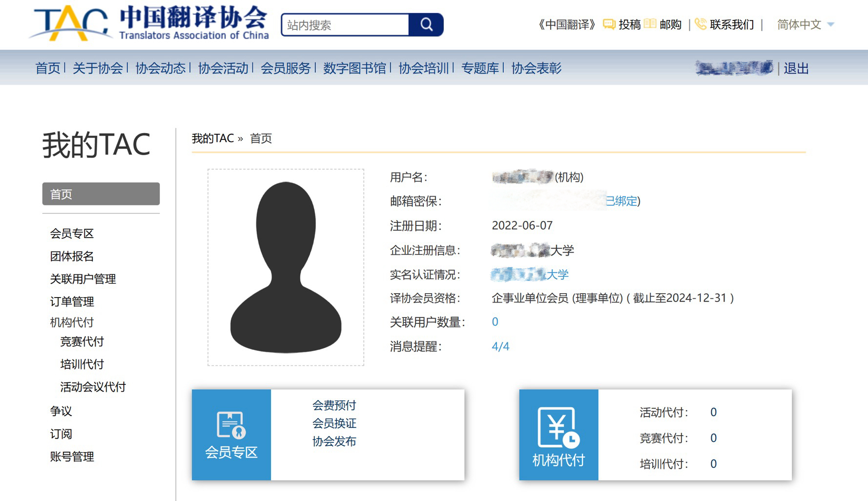Select 订单管理 in the left sidebar
Image resolution: width=868 pixels, height=501 pixels.
72,301
